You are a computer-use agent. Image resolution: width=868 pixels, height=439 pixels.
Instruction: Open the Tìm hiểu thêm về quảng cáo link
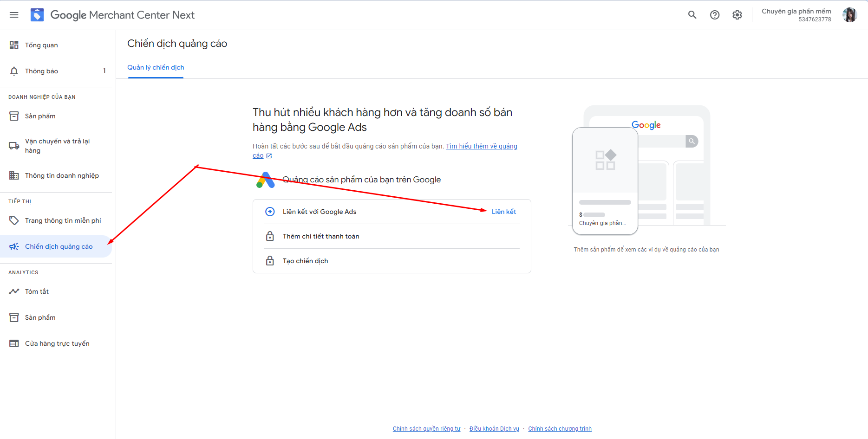(482, 146)
